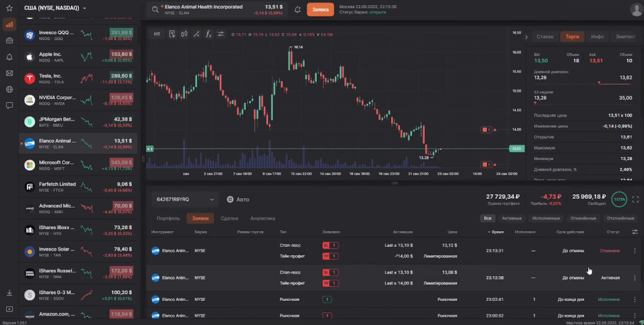
Task: Open the chart settings sliders icon
Action: tap(221, 34)
